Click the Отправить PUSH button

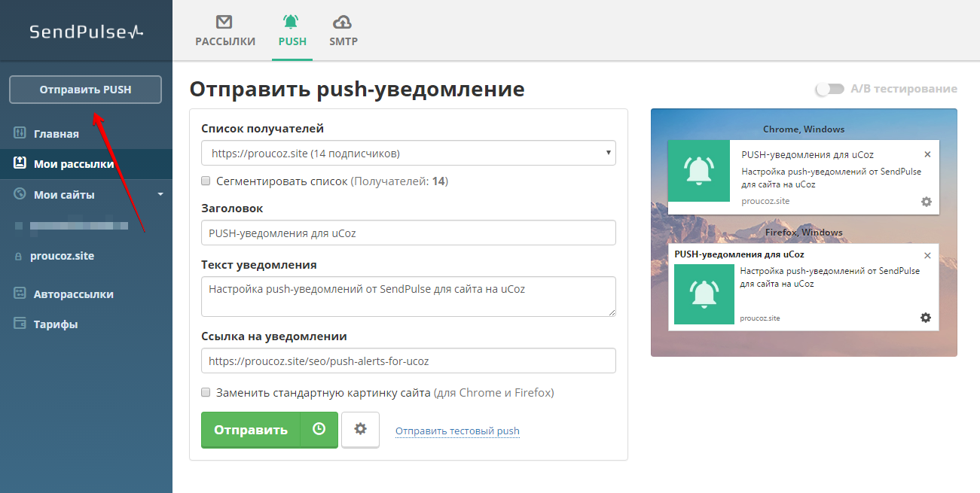(85, 90)
